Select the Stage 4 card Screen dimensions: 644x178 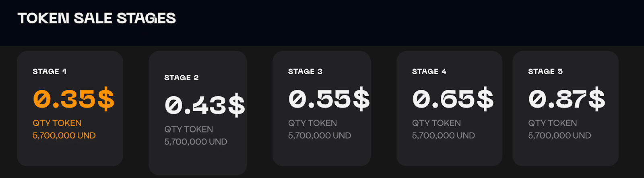[x=449, y=108]
